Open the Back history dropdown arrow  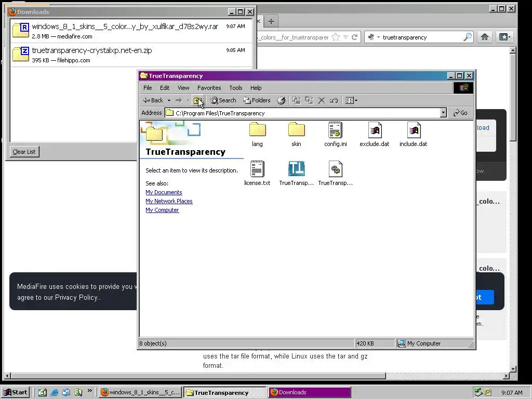(169, 100)
